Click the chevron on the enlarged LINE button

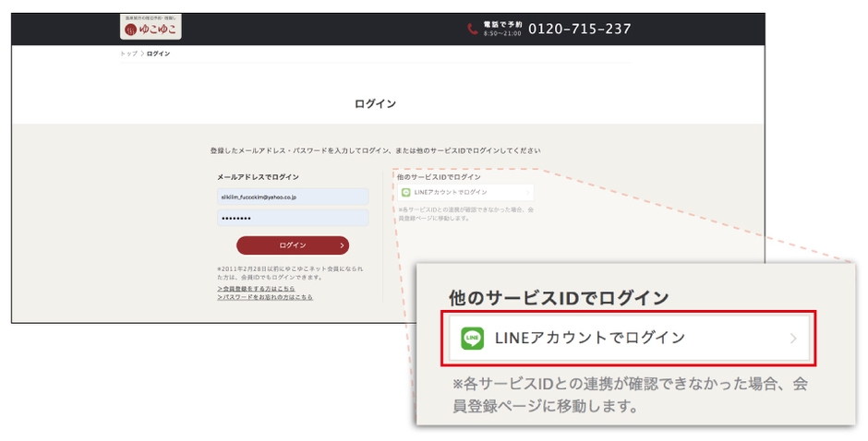(x=792, y=339)
